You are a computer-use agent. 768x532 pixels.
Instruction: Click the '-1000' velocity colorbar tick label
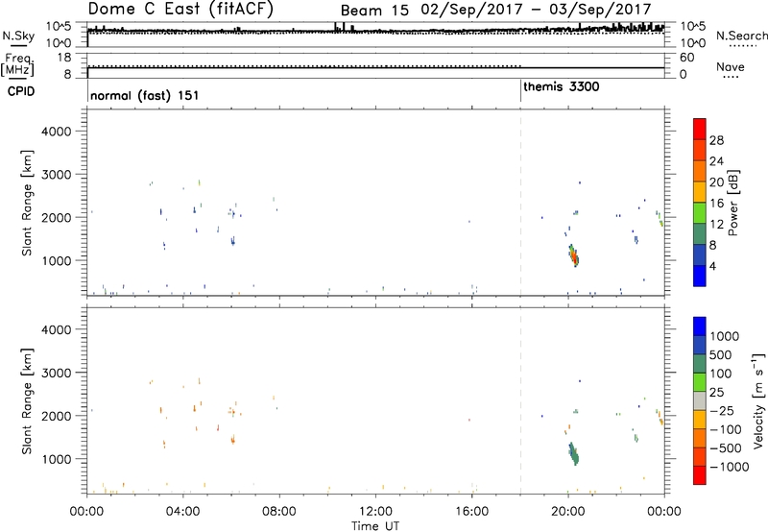pyautogui.click(x=729, y=467)
